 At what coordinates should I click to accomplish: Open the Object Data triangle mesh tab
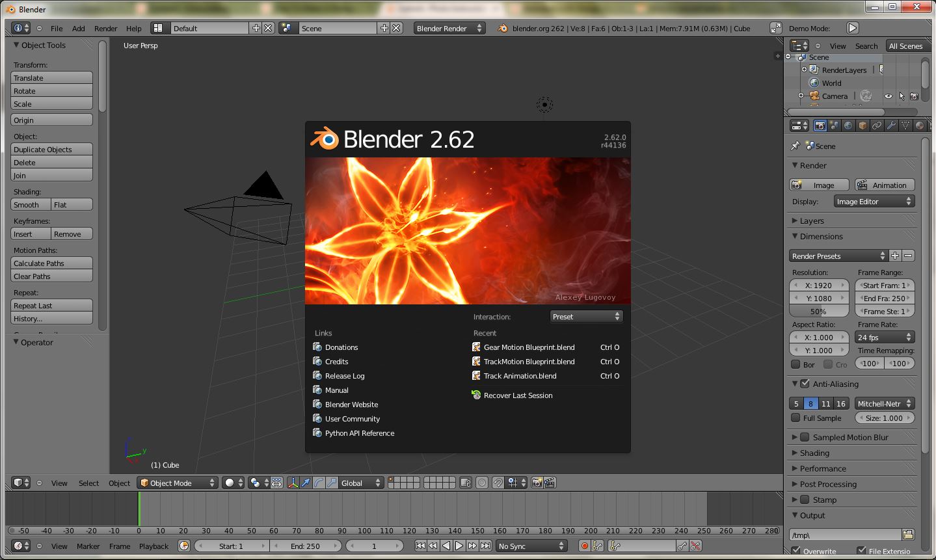(905, 126)
